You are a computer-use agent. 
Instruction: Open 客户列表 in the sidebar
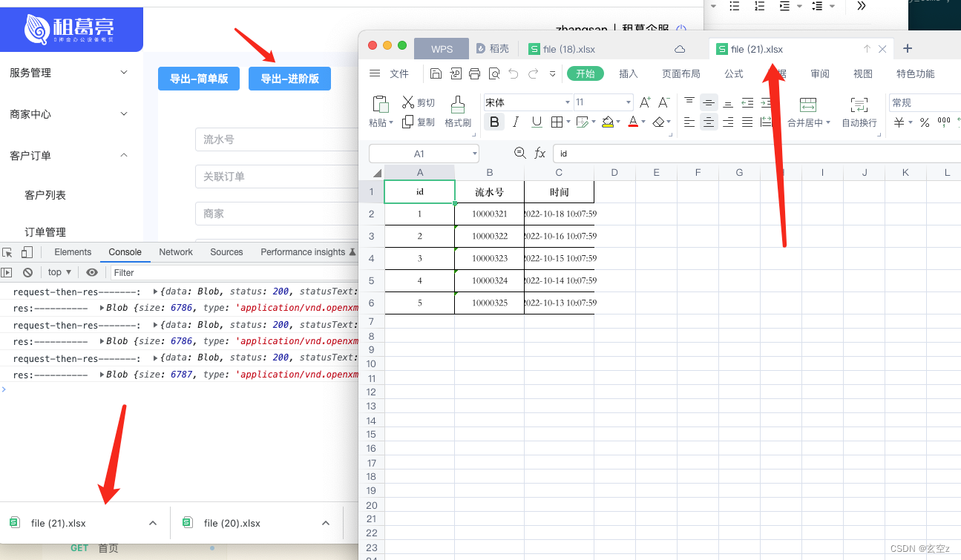pyautogui.click(x=45, y=195)
